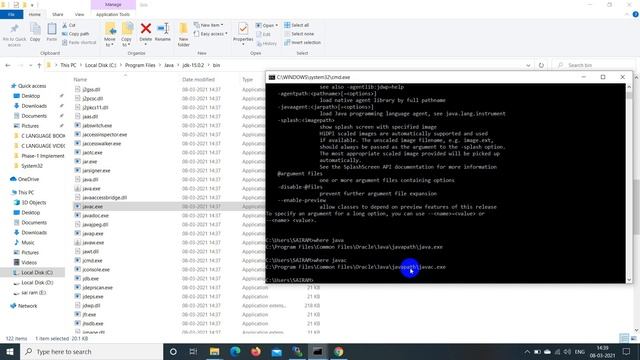Click Invert selection in ribbon
The width and height of the screenshot is (640, 360).
click(302, 42)
